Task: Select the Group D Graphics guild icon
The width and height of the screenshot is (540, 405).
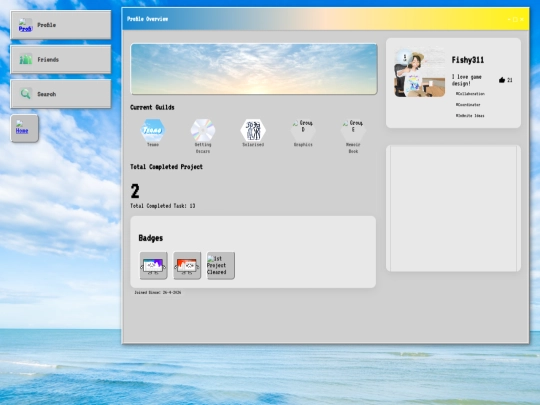Action: click(x=303, y=130)
